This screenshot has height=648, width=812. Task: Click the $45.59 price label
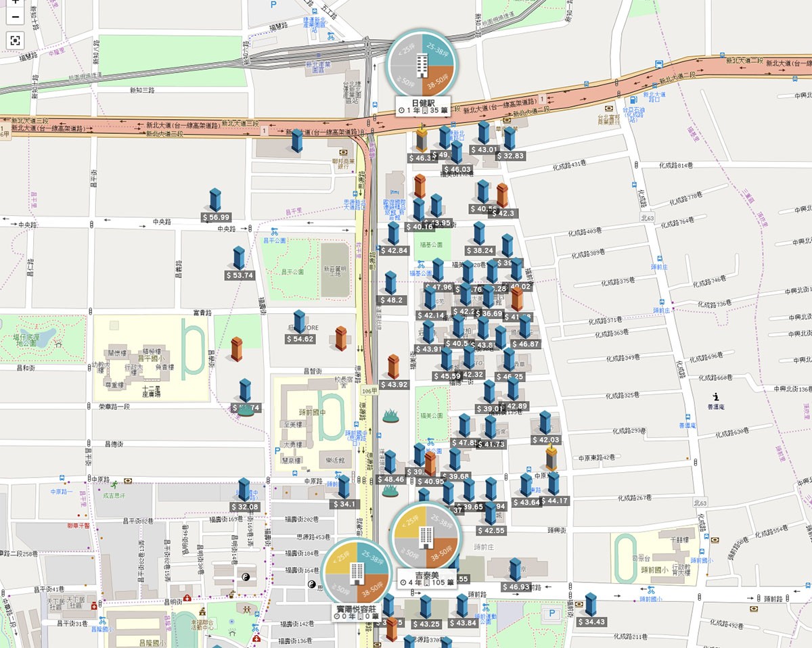point(447,376)
